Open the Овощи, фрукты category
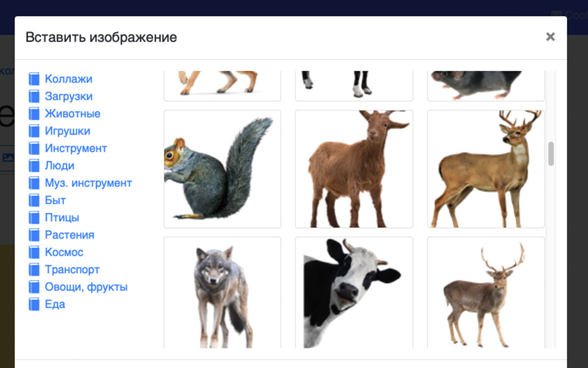588x368 pixels. coord(86,287)
